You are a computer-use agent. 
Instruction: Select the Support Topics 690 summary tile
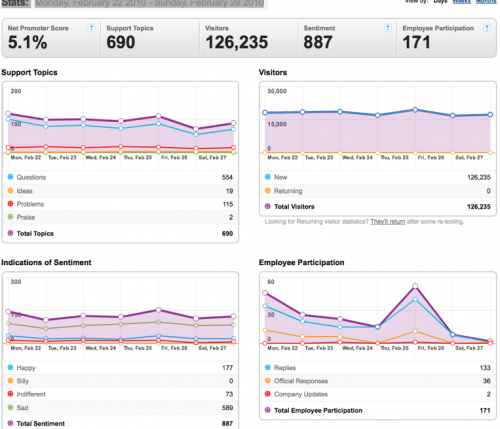pyautogui.click(x=150, y=38)
